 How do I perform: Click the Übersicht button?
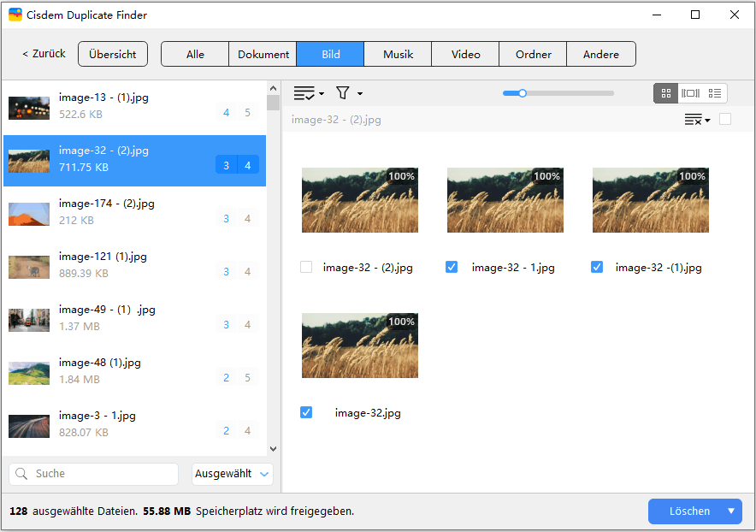pos(113,54)
